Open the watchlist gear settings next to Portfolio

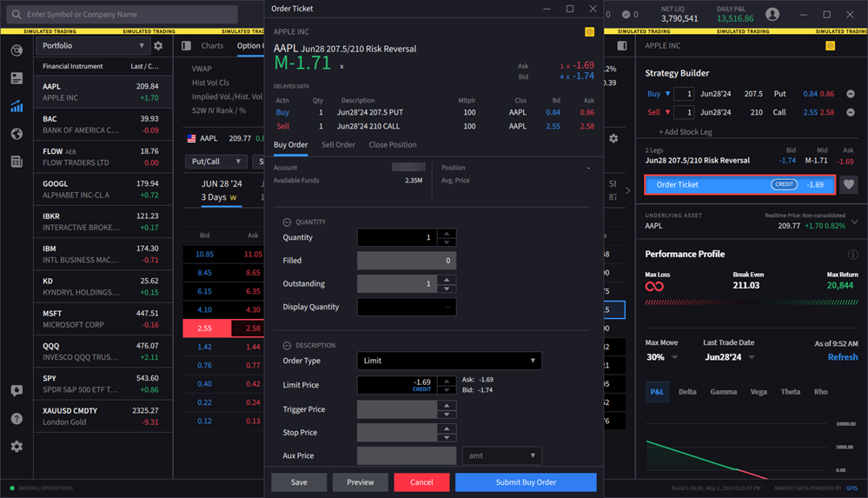[x=158, y=45]
